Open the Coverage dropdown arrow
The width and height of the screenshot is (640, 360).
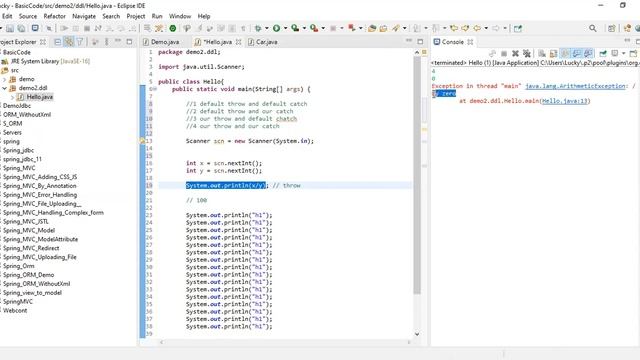304,28
